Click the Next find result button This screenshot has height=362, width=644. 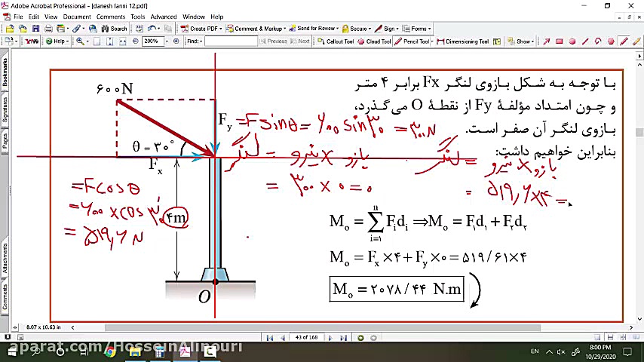click(x=300, y=41)
